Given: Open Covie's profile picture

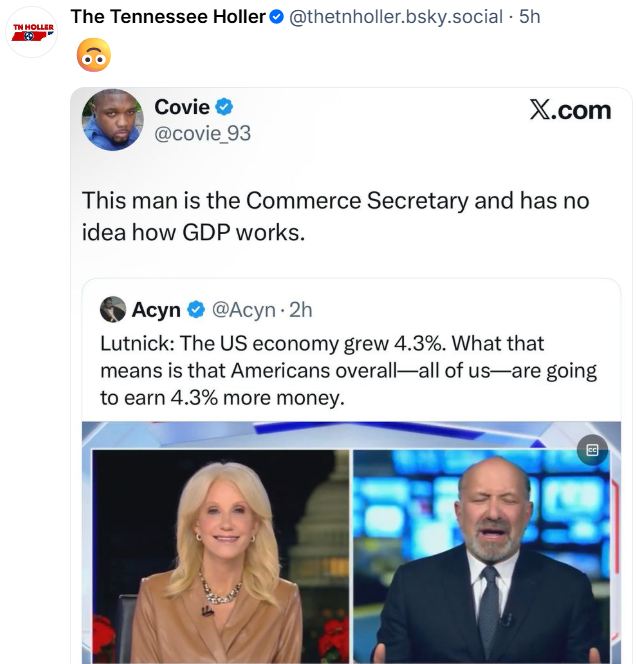Looking at the screenshot, I should tap(112, 119).
